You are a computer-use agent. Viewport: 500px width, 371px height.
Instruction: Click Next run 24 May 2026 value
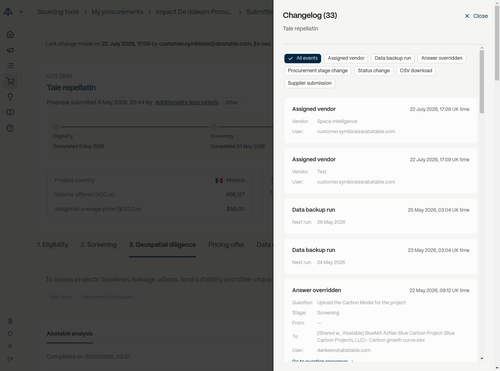[x=331, y=262]
